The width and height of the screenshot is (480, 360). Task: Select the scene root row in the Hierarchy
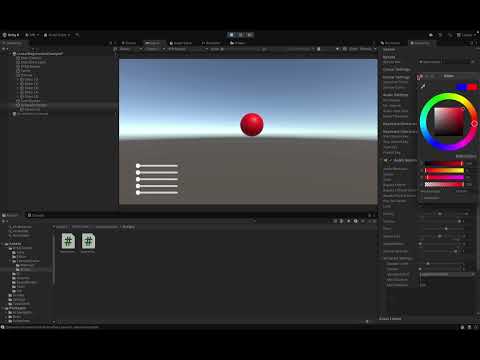point(37,53)
